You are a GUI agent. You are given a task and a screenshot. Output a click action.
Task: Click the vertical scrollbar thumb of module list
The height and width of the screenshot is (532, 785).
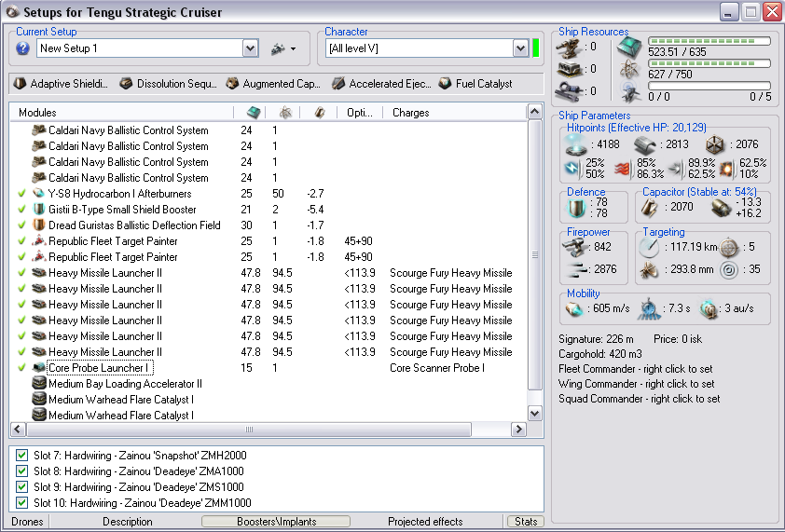(x=535, y=254)
